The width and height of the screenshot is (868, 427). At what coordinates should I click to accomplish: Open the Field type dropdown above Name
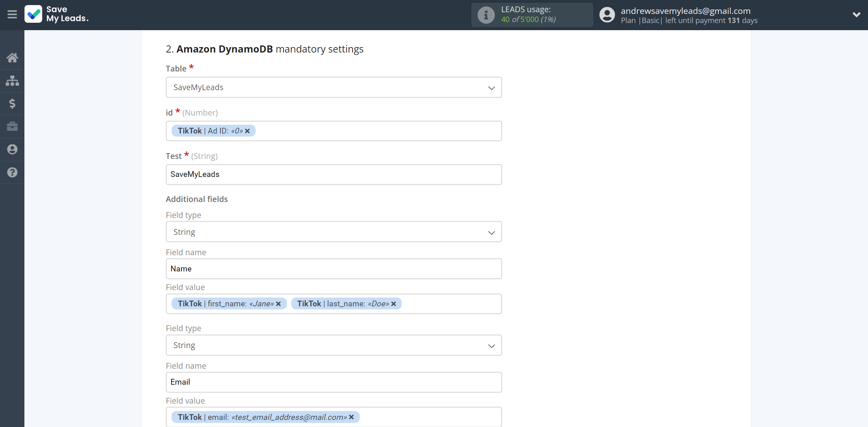334,232
